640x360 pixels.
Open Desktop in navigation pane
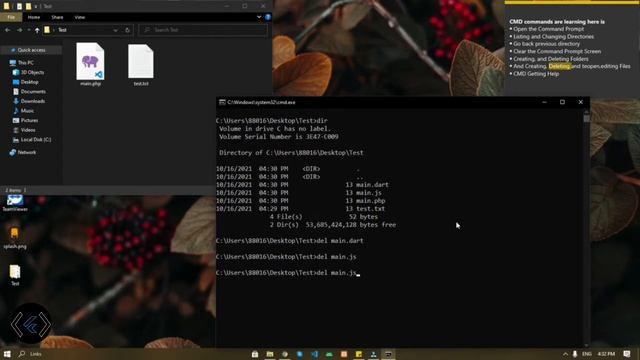coord(29,82)
